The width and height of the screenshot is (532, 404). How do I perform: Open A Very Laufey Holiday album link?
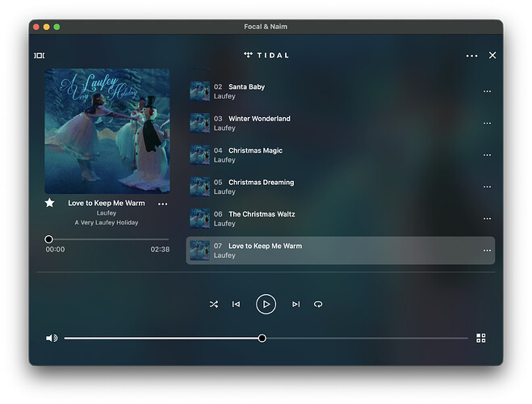point(107,223)
